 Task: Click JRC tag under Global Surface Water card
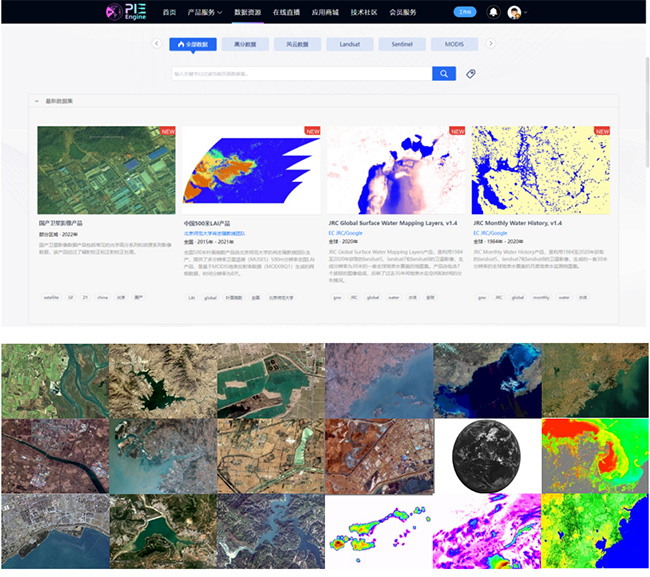(x=354, y=297)
